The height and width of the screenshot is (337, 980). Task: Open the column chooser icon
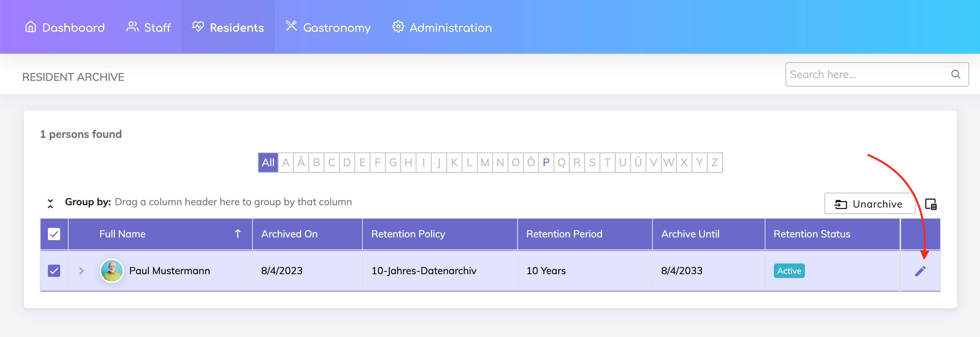pos(931,204)
